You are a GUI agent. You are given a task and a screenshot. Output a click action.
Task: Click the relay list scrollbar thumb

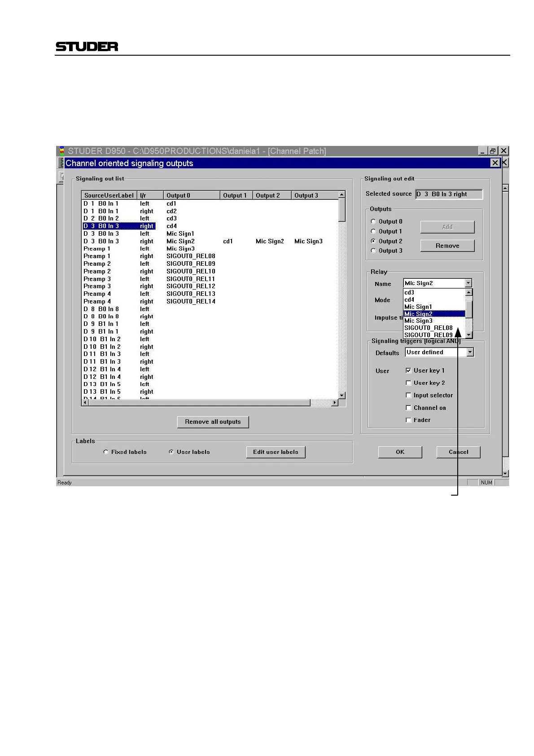(469, 309)
